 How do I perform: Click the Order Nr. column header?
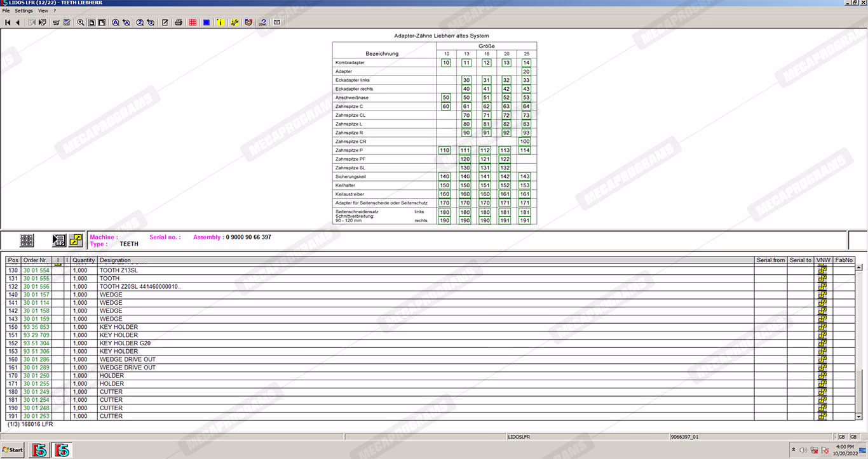[36, 260]
